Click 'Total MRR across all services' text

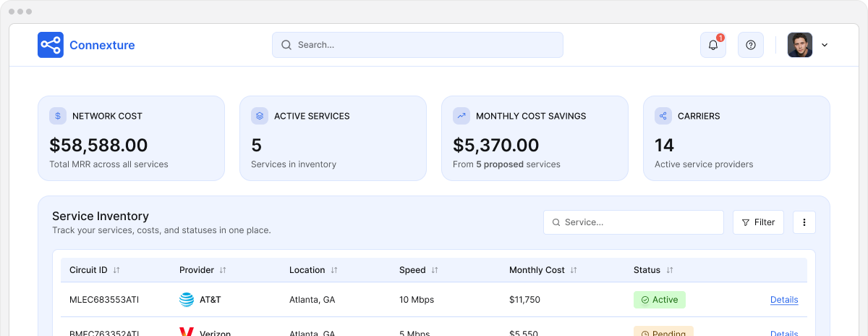(109, 164)
